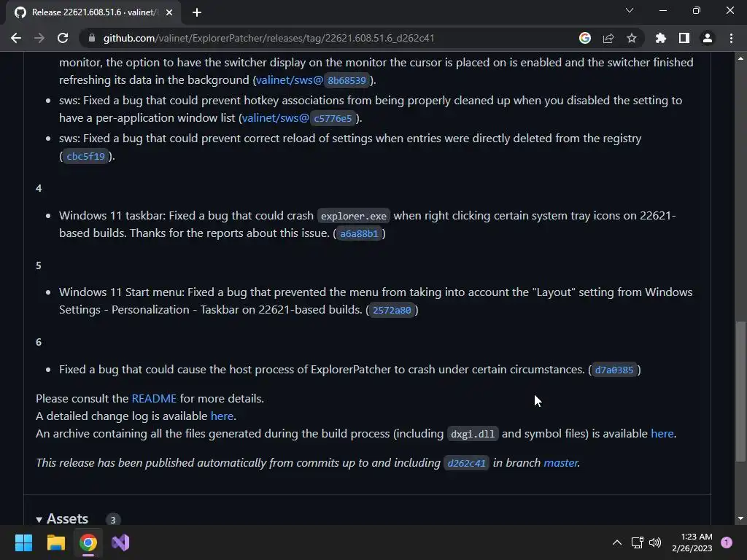Collapse the Assets section

point(62,518)
